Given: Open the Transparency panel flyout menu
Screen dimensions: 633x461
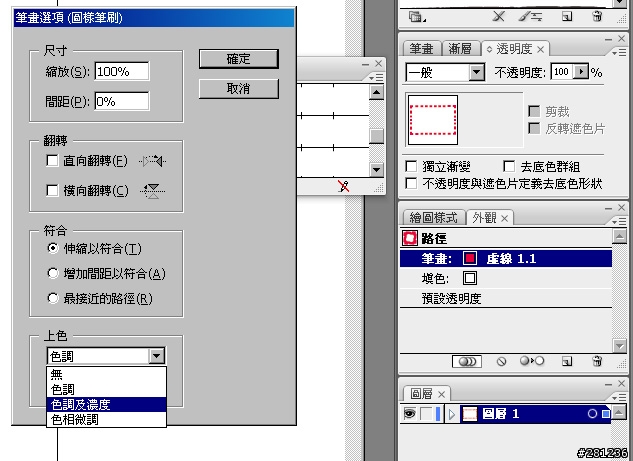Looking at the screenshot, I should pos(618,52).
